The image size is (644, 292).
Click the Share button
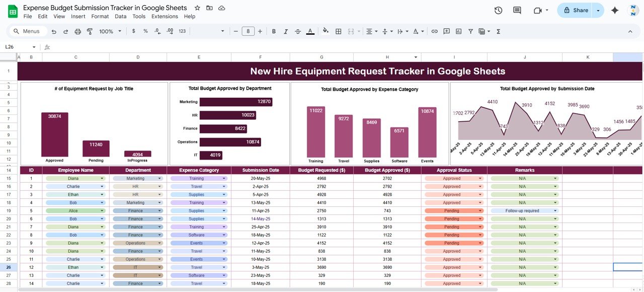[576, 10]
